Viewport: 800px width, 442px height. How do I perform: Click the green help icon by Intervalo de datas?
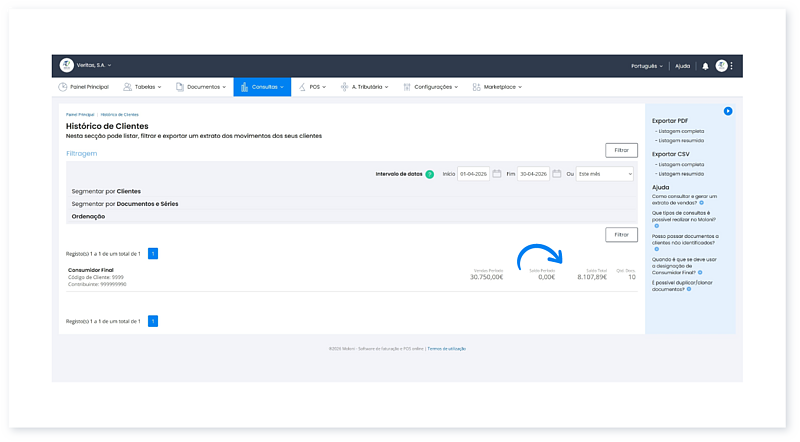pyautogui.click(x=429, y=174)
